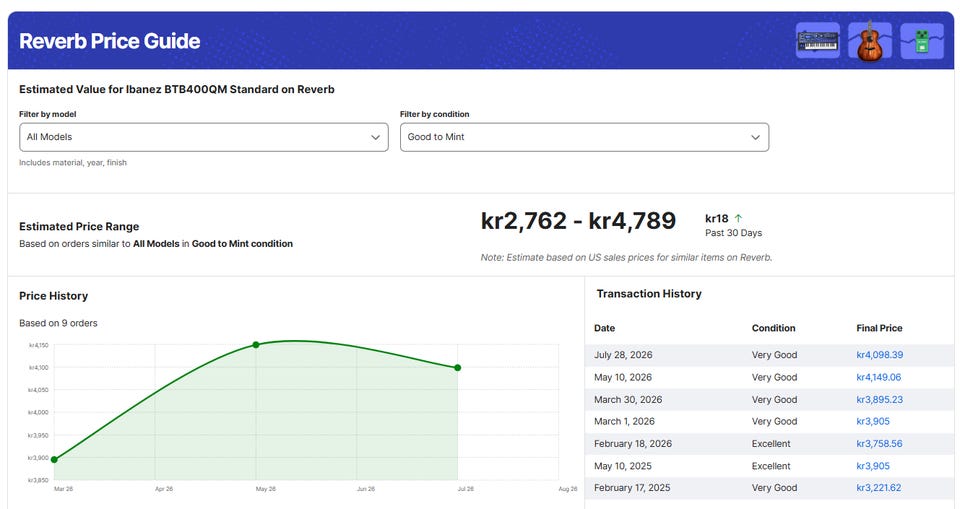Click the green effects pedal icon
This screenshot has width=960, height=509.
[922, 41]
